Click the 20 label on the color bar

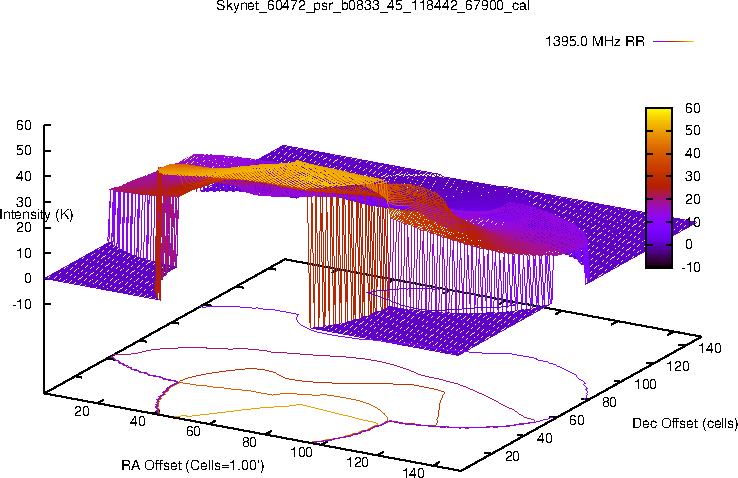point(693,199)
